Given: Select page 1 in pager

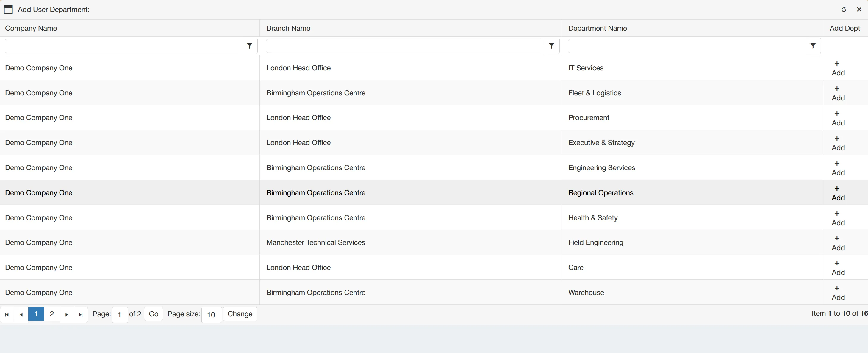Looking at the screenshot, I should [36, 314].
